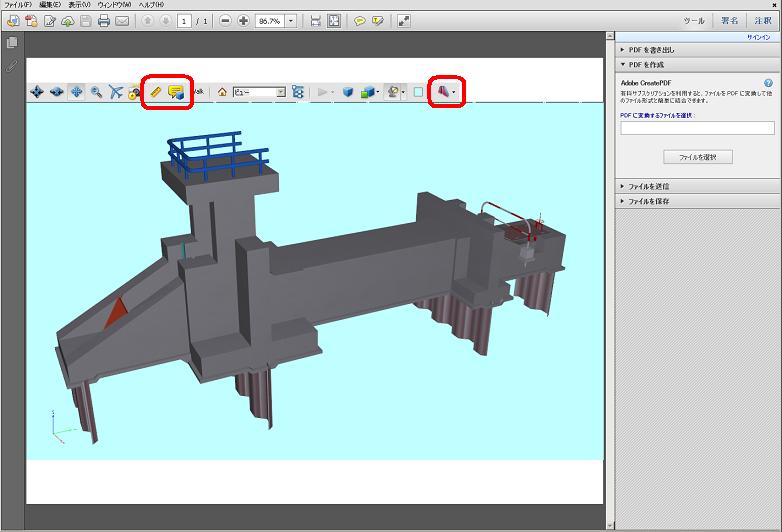This screenshot has width=782, height=532.
Task: Select the 3D Zoom magnifier tool
Action: pyautogui.click(x=96, y=92)
